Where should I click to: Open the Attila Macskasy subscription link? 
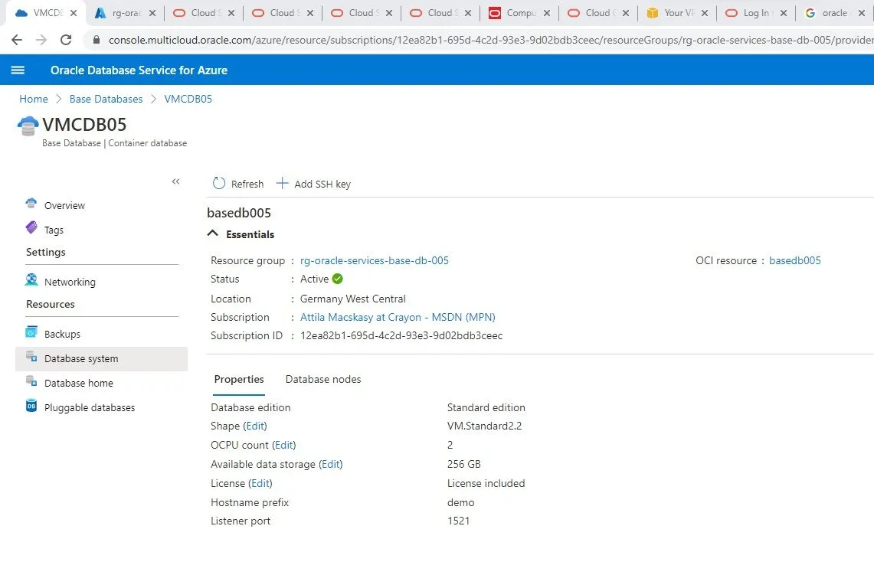(x=398, y=317)
